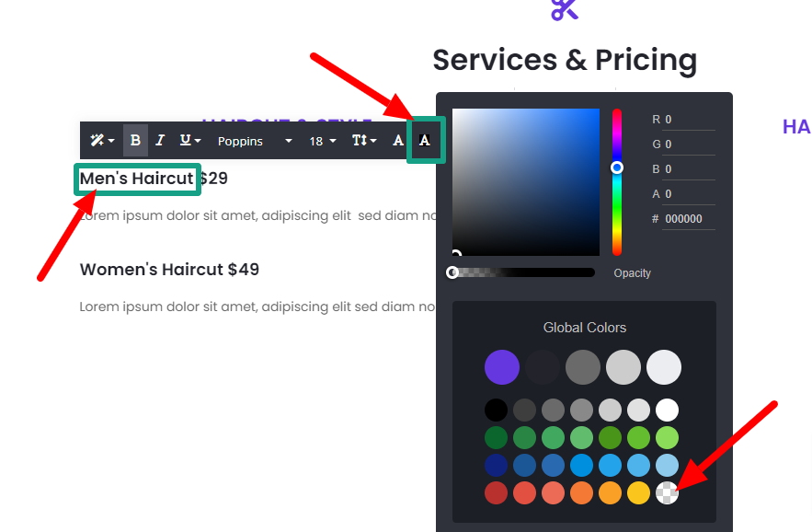Viewport: 812px width, 532px height.
Task: Choose the yellow color swatch
Action: click(638, 493)
